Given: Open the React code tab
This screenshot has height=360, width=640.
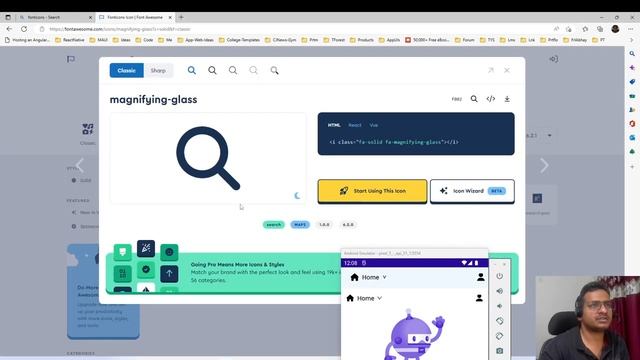Looking at the screenshot, I should click(x=355, y=125).
